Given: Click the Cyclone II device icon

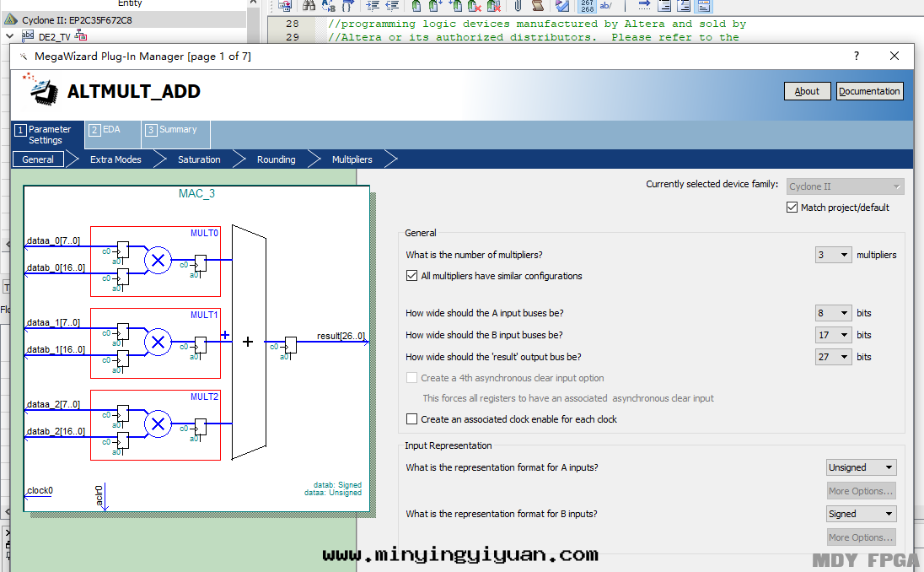Looking at the screenshot, I should pos(11,19).
